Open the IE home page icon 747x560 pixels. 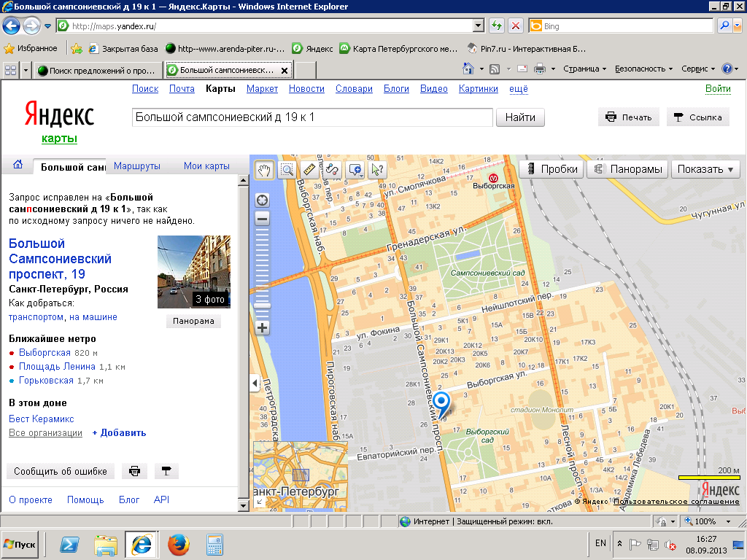pyautogui.click(x=468, y=69)
